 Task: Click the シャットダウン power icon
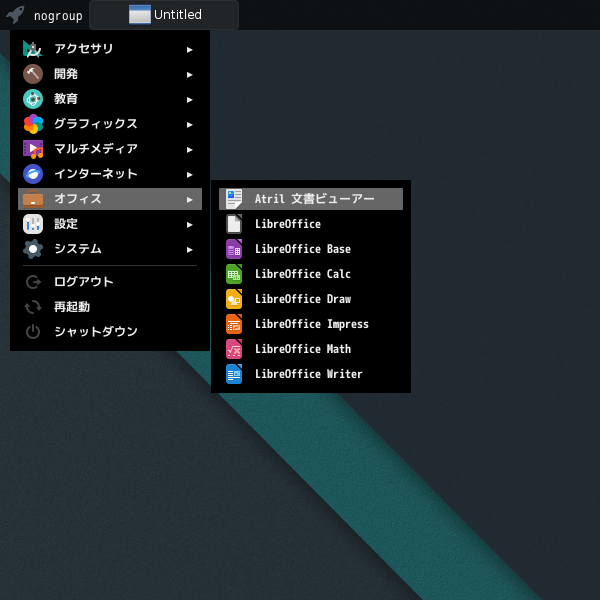coord(33,332)
